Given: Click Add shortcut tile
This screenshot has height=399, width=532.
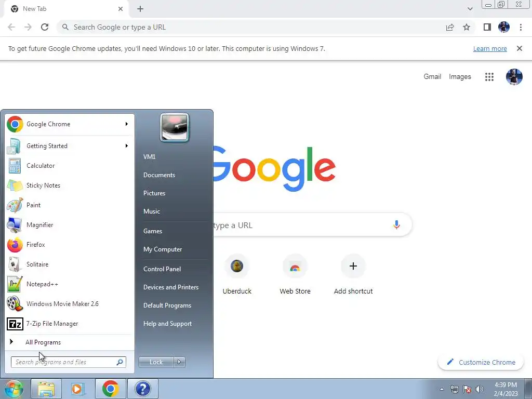Looking at the screenshot, I should pos(353,275).
